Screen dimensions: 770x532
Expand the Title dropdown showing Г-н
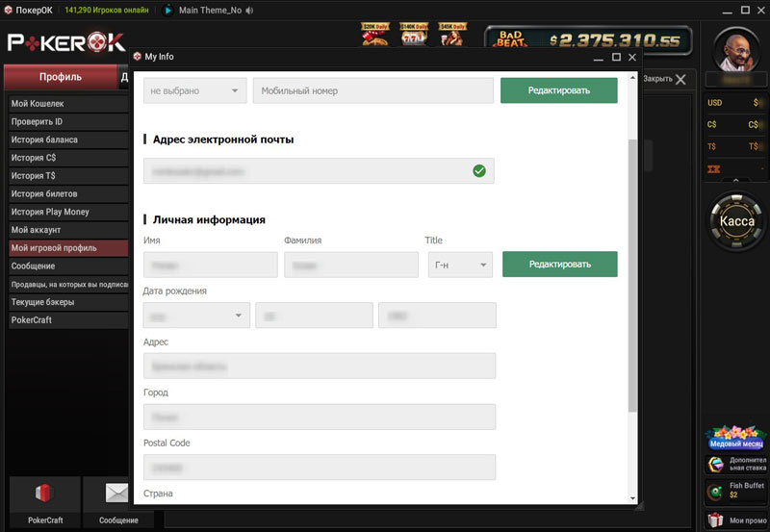coord(460,265)
